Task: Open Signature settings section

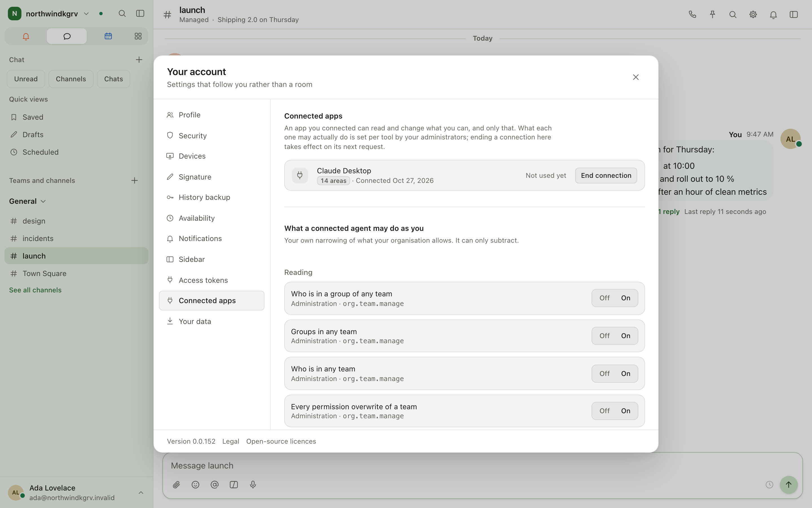Action: [x=212, y=177]
